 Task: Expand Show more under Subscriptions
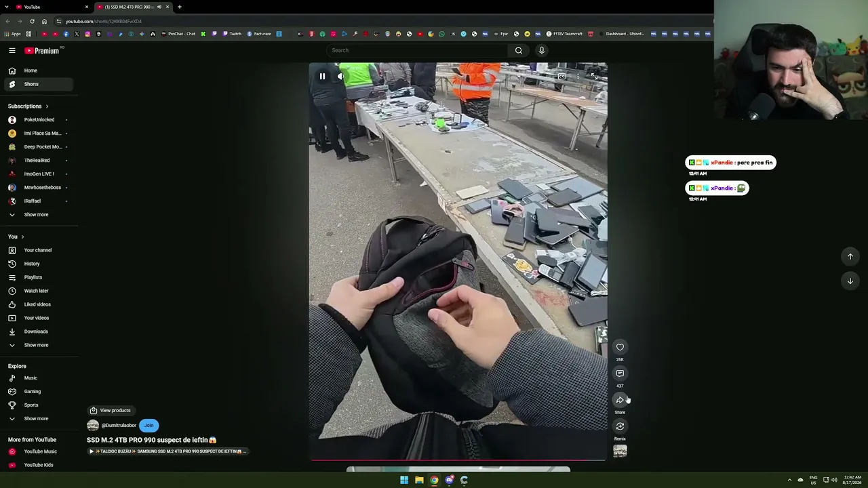click(39, 215)
